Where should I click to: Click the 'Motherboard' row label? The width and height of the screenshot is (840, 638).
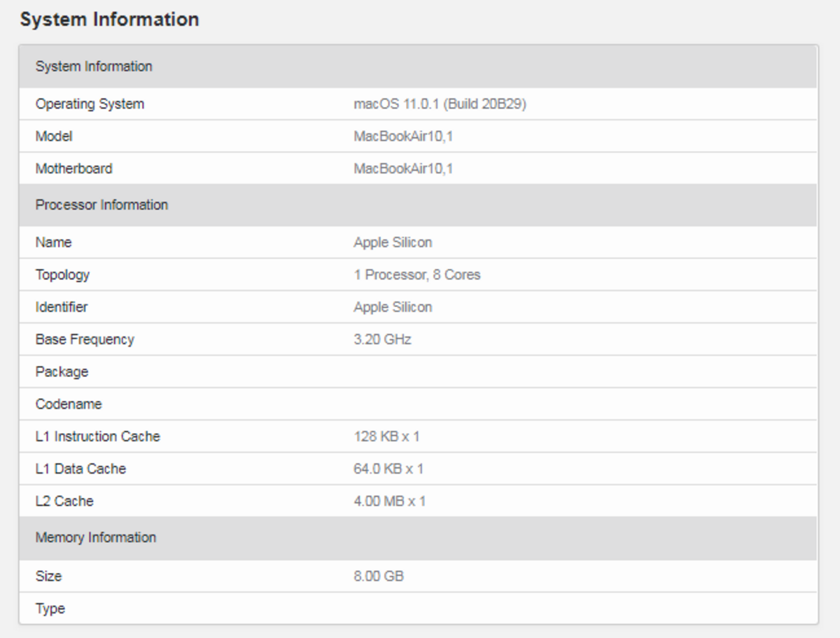(x=73, y=169)
